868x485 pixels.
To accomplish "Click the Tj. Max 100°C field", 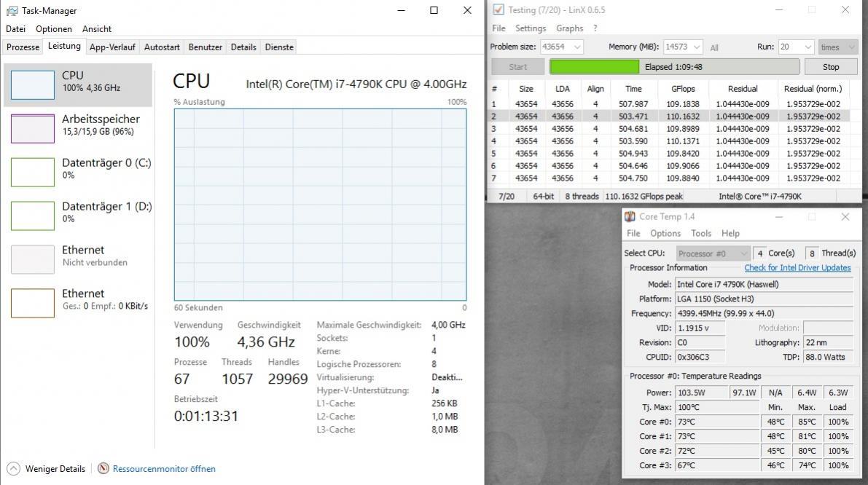I will tap(717, 407).
